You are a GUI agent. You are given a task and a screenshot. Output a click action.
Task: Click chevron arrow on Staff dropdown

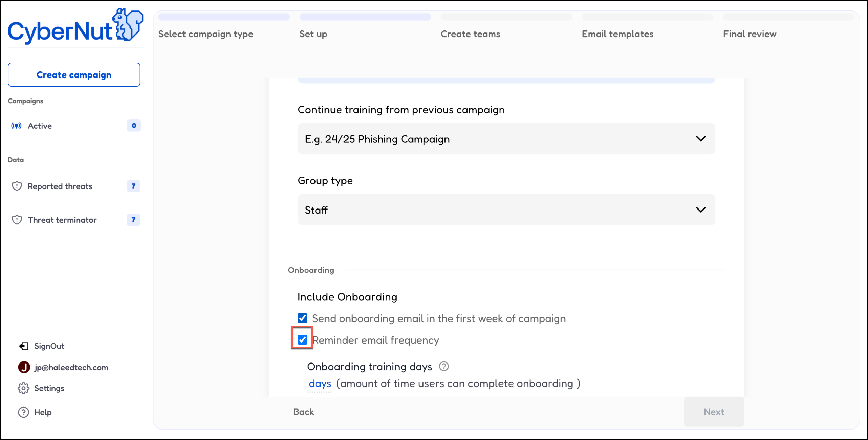coord(700,210)
